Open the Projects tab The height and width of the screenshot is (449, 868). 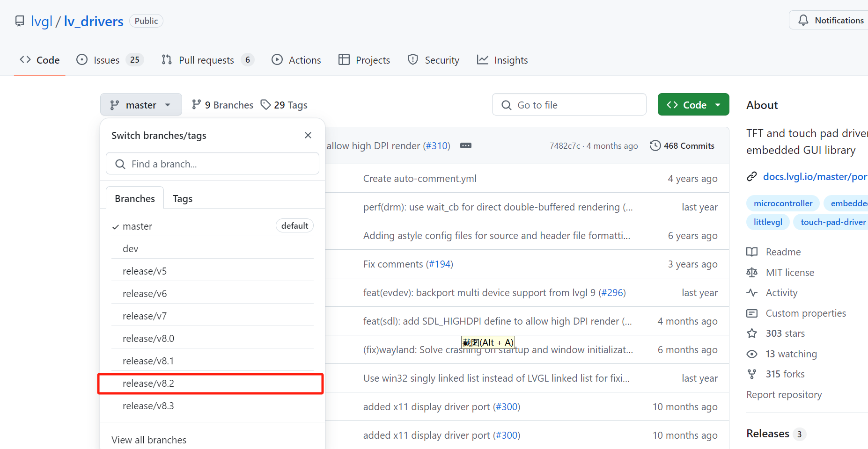point(364,60)
